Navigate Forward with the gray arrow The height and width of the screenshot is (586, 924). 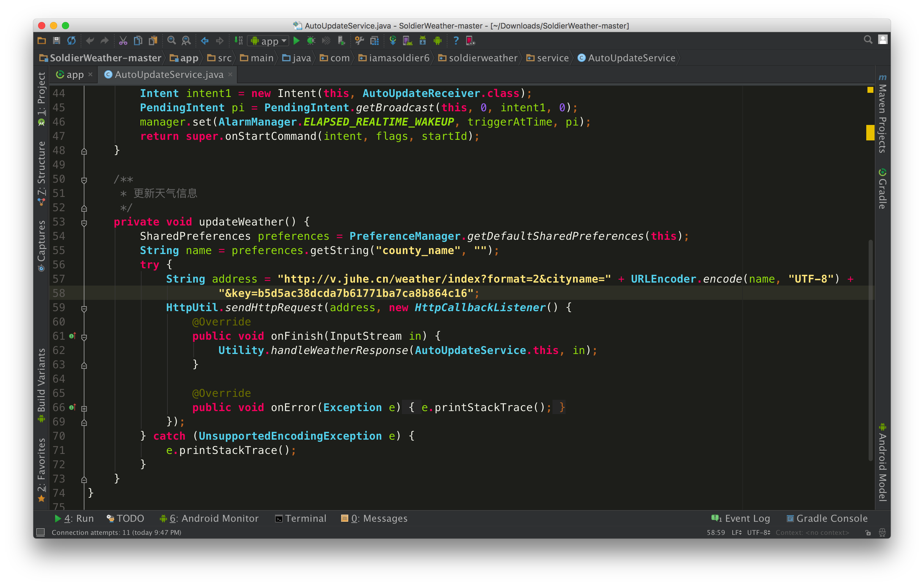click(219, 41)
